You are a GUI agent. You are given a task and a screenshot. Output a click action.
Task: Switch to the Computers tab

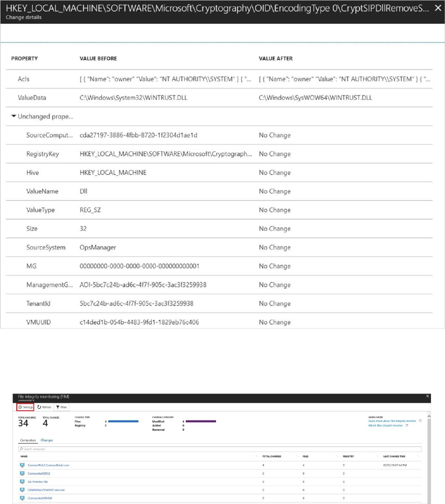point(28,440)
